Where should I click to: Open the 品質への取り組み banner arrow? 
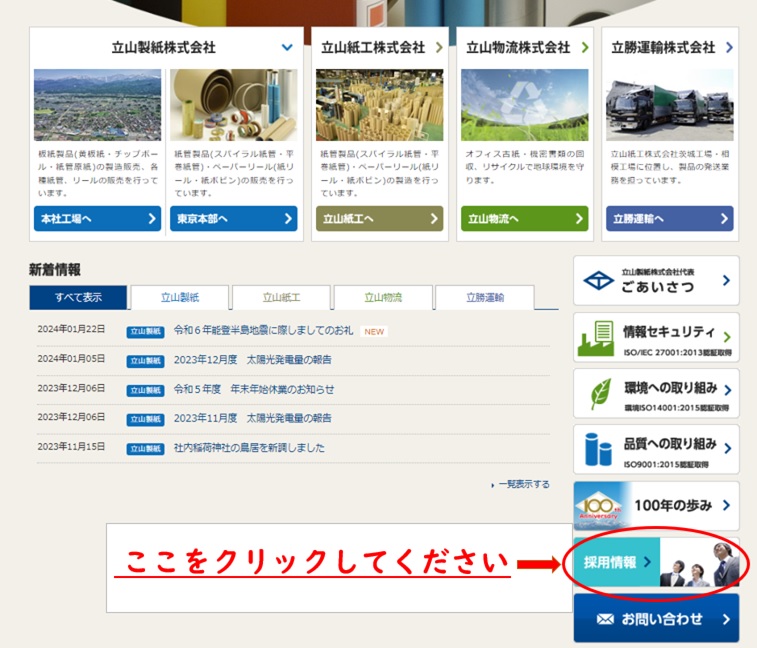pos(728,449)
